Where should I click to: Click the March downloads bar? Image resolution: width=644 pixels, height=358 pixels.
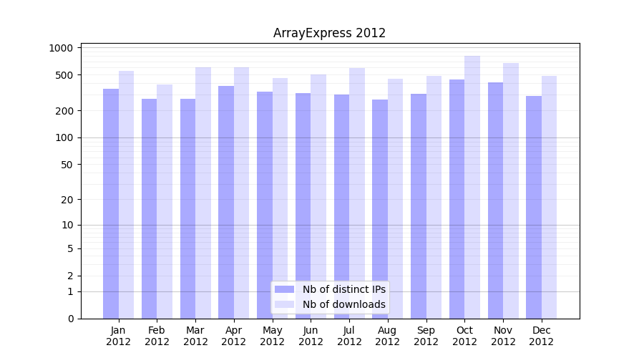click(203, 193)
